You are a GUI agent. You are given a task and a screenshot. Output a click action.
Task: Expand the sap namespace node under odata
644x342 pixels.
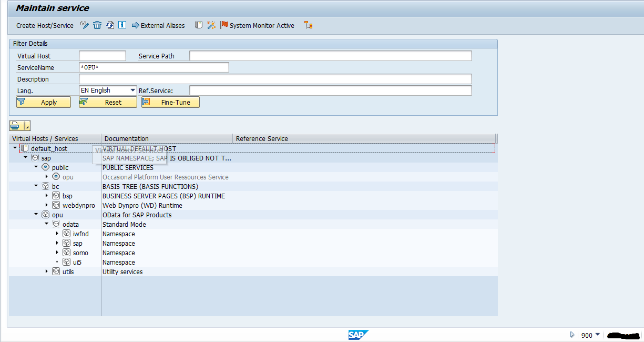[57, 243]
